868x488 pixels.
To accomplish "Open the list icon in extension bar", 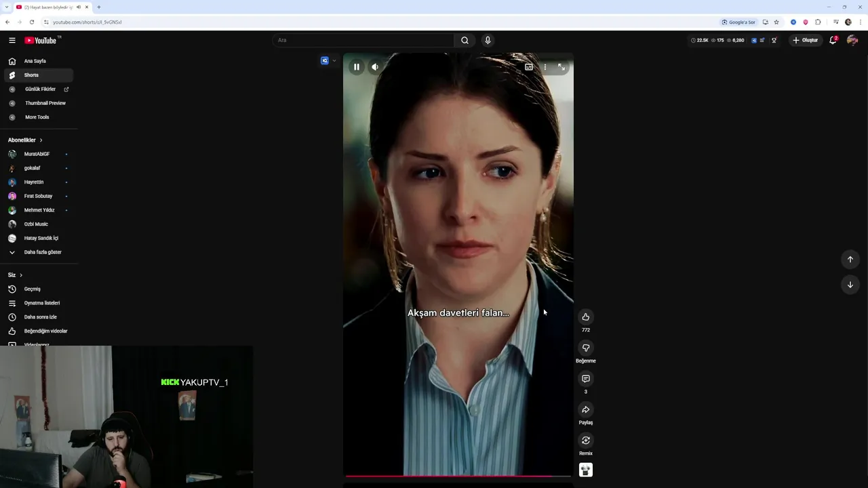I will (763, 40).
